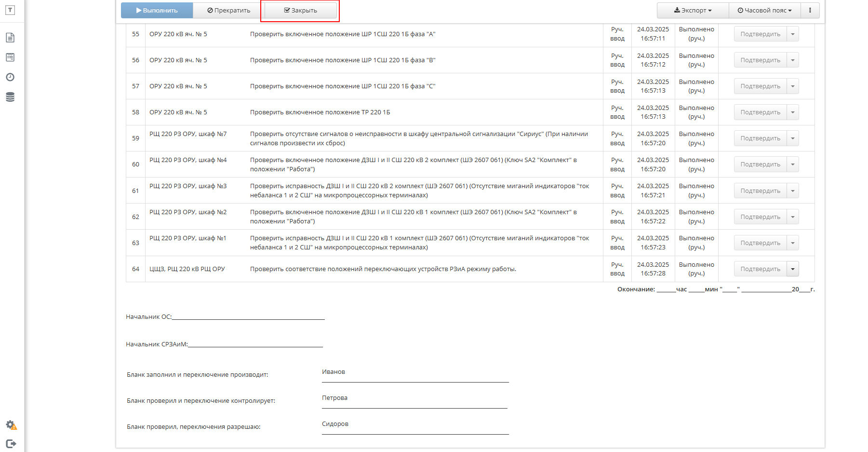Open the document icon in left sidebar
The width and height of the screenshot is (868, 452).
[x=10, y=38]
